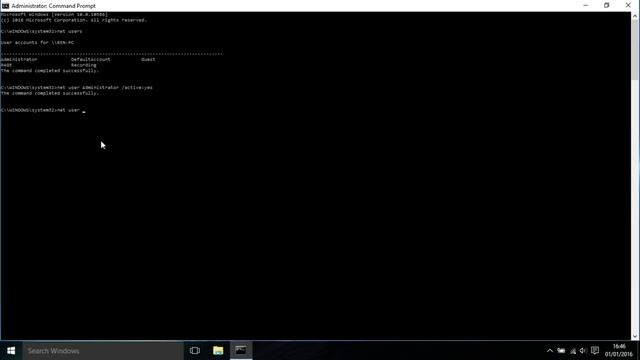Click the Search Windows box
640x360 pixels.
tap(103, 351)
